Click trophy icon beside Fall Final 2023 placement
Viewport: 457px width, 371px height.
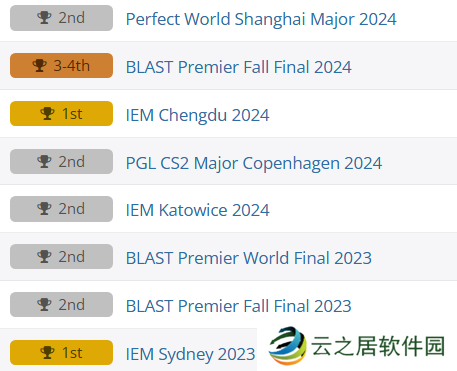click(44, 305)
